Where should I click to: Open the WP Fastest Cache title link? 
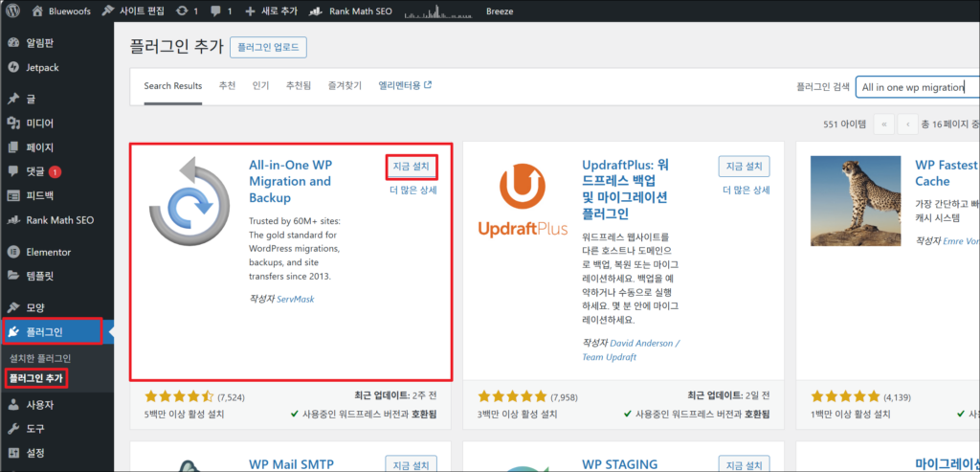pyautogui.click(x=947, y=173)
